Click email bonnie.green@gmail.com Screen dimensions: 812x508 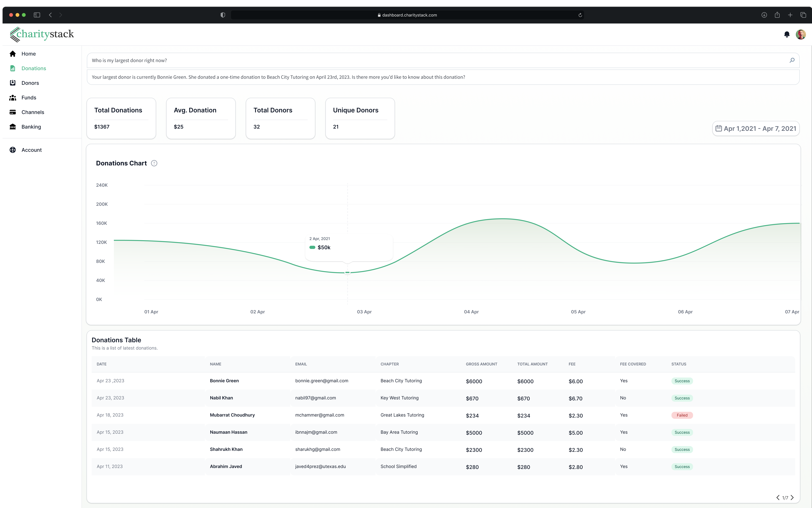(321, 381)
